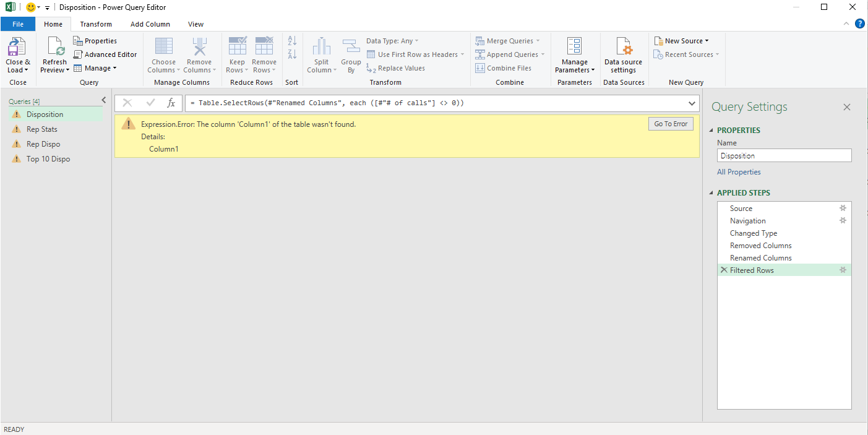
Task: Open the All Properties link
Action: [x=739, y=172]
